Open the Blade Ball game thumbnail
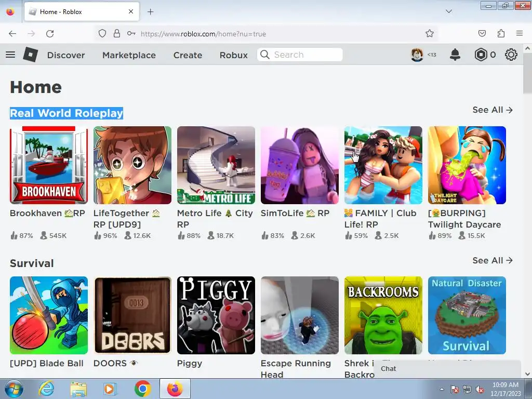The width and height of the screenshot is (532, 399). (48, 315)
